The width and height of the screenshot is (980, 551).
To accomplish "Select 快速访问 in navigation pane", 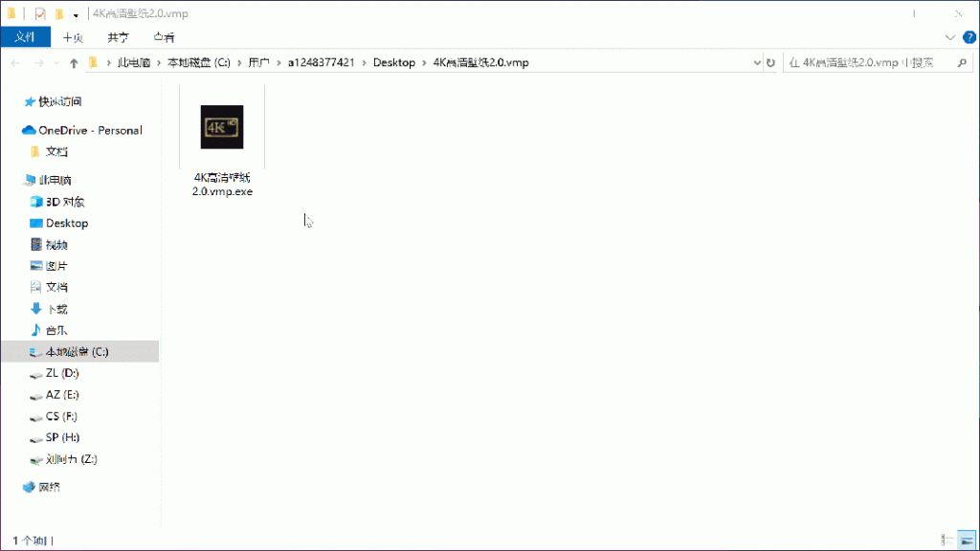I will (x=60, y=101).
